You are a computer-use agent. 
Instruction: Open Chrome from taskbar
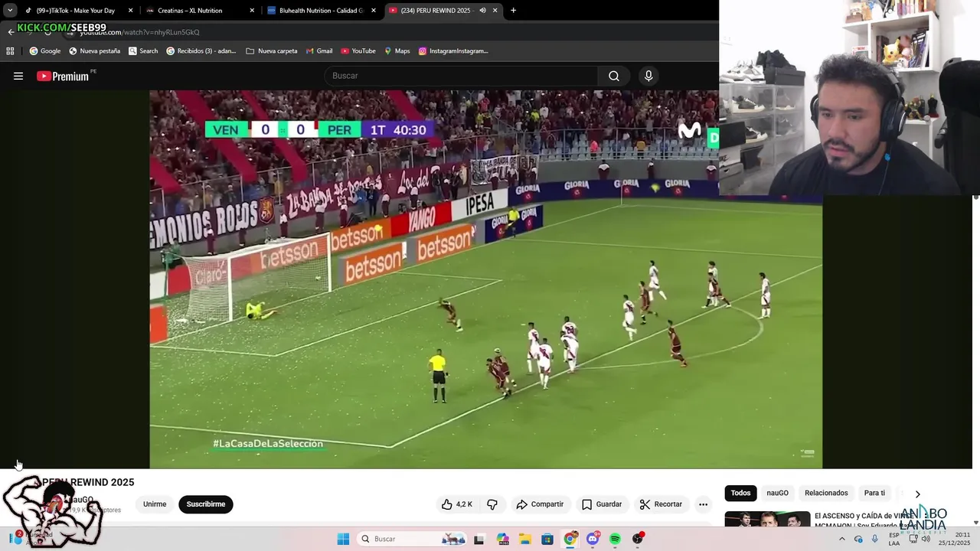point(570,539)
